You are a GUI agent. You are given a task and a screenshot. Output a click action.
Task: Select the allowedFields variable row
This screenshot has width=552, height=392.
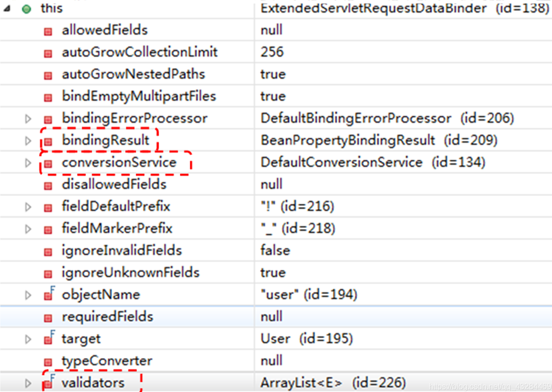(276, 30)
